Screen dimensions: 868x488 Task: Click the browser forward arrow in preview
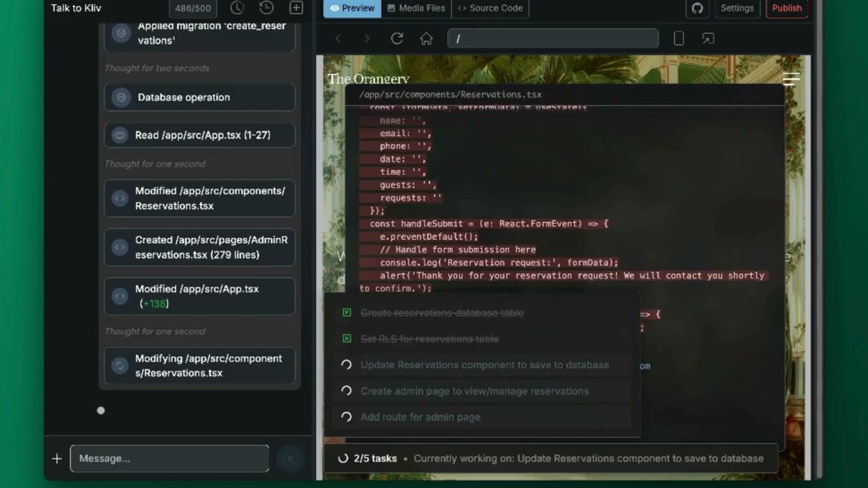[367, 39]
